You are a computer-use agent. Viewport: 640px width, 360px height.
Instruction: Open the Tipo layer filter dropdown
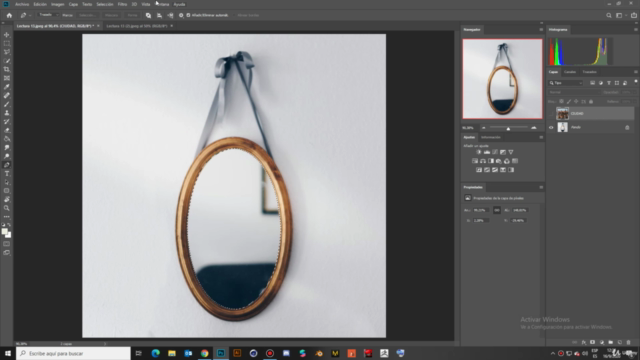pos(565,83)
